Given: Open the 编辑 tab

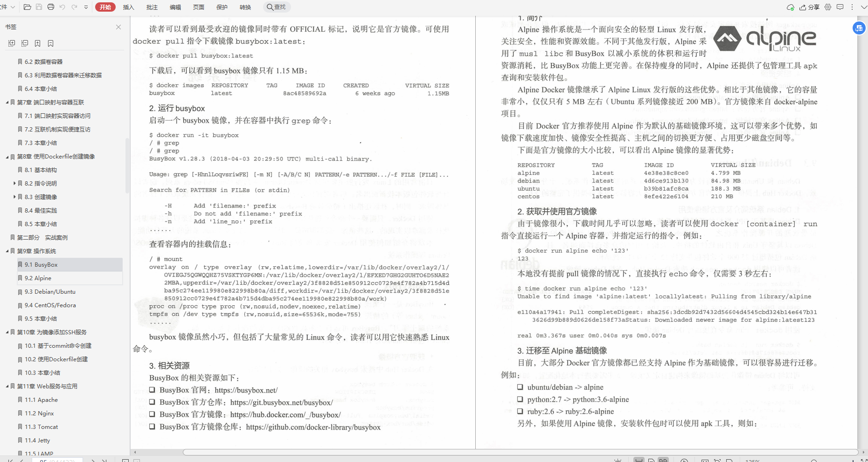Looking at the screenshot, I should click(x=175, y=7).
